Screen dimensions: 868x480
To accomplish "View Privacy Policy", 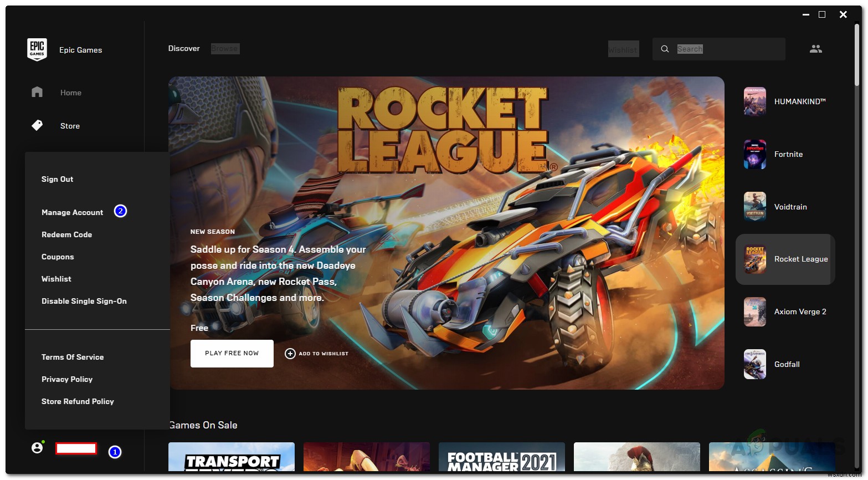I will click(67, 379).
